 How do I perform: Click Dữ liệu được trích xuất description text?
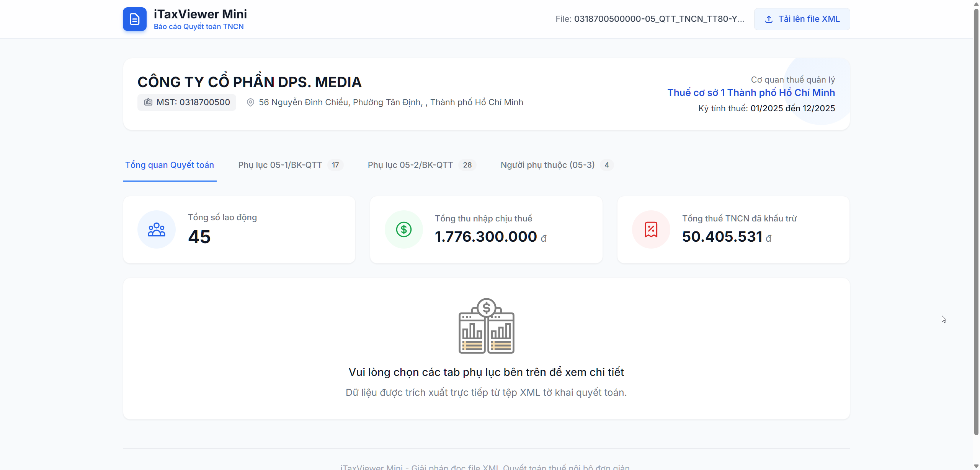click(x=486, y=393)
